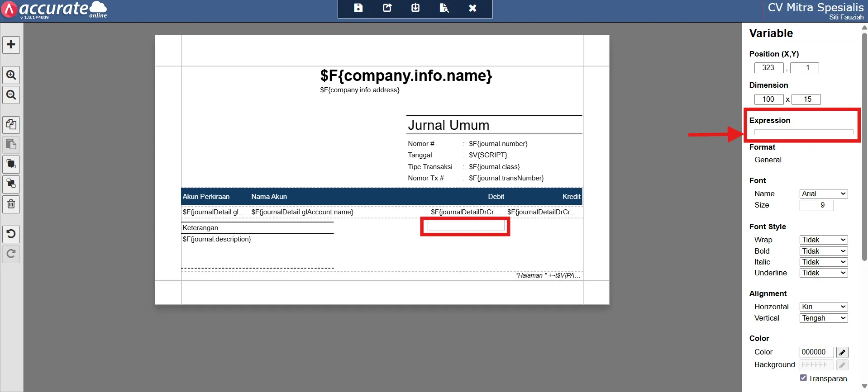This screenshot has height=392, width=868.
Task: Click the preview document icon
Action: [x=444, y=8]
